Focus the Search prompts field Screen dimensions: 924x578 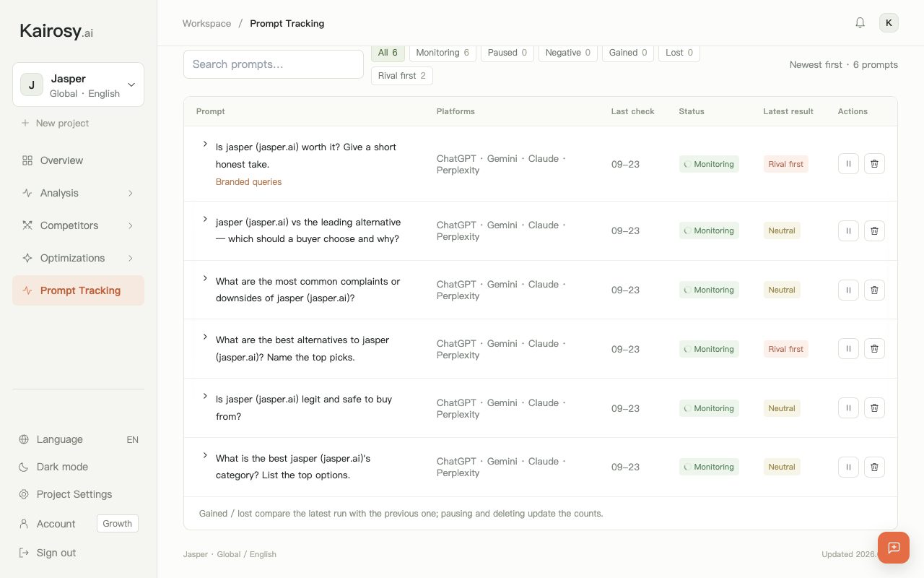(274, 64)
